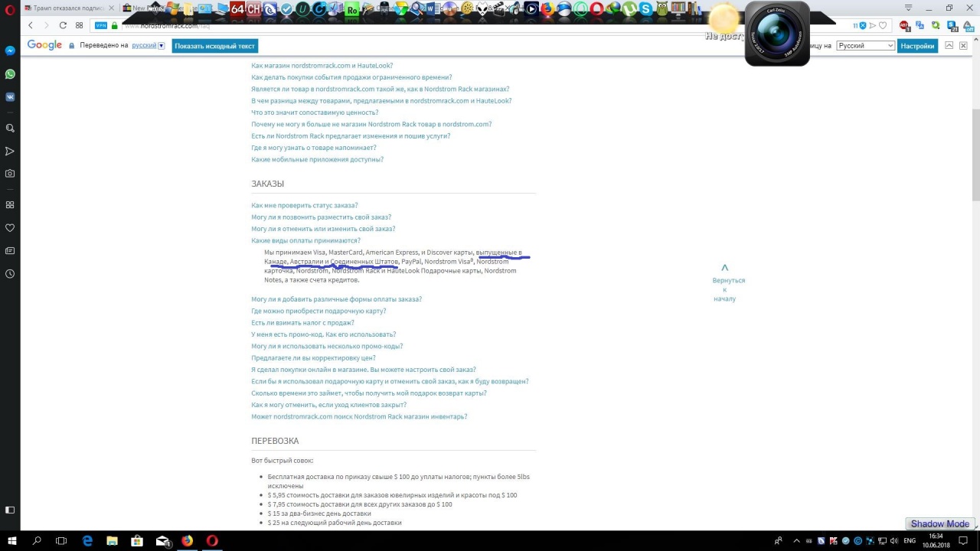
Task: Close the Google Translate bar
Action: click(x=963, y=45)
